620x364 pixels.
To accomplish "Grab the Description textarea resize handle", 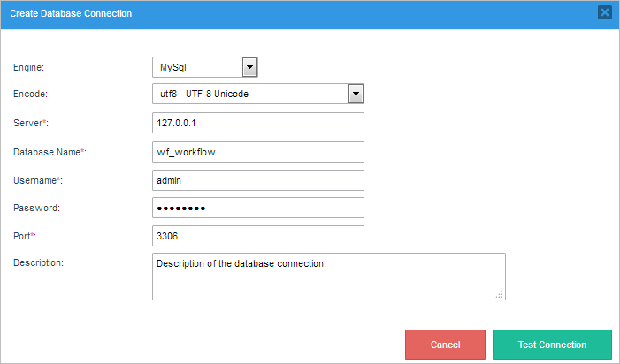I will click(500, 295).
